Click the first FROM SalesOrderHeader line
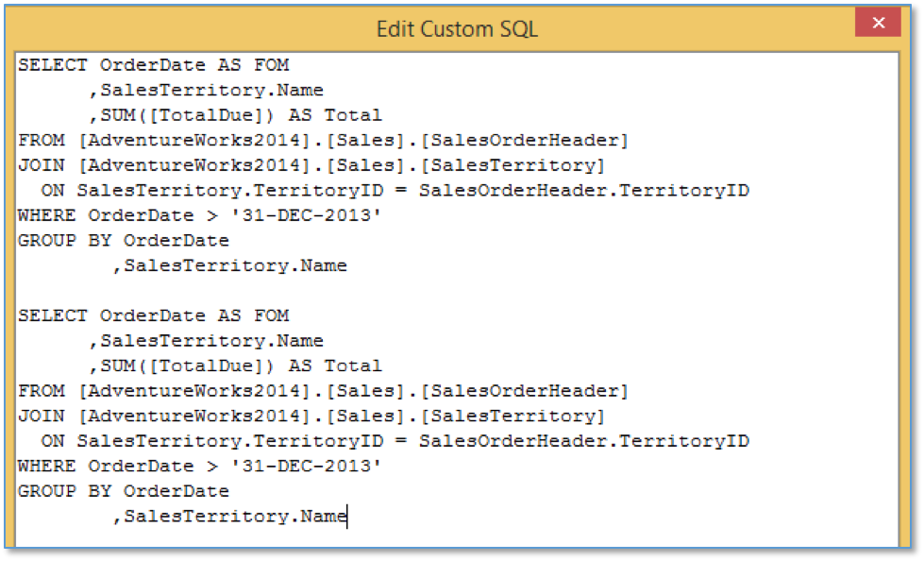924x561 pixels. (324, 141)
